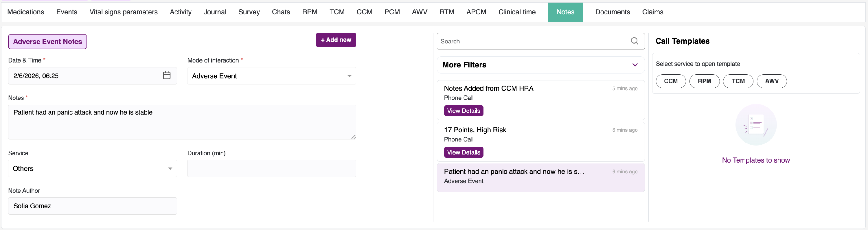Choose the AWV call template service
Image resolution: width=868 pixels, height=230 pixels.
coord(772,81)
